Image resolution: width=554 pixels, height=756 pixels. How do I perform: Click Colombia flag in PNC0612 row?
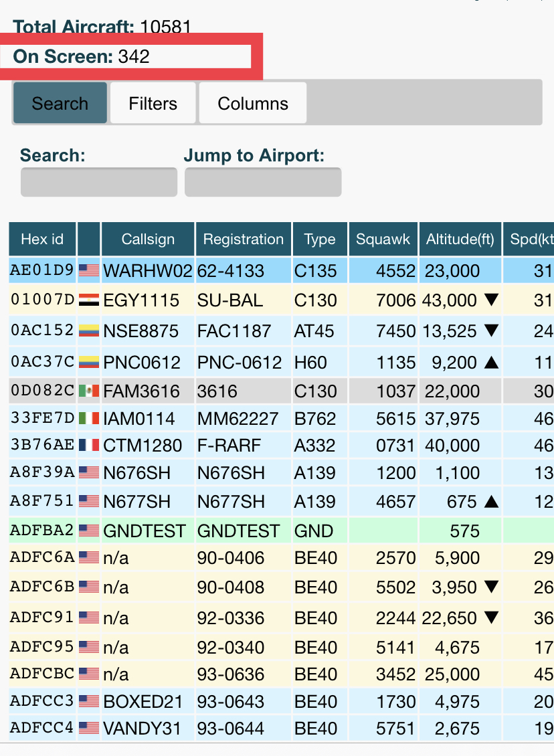pos(89,362)
